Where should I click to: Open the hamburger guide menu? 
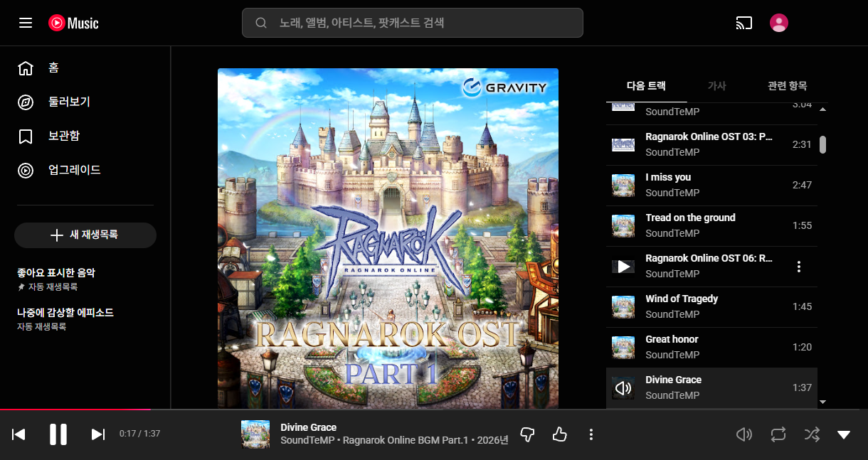click(x=26, y=23)
